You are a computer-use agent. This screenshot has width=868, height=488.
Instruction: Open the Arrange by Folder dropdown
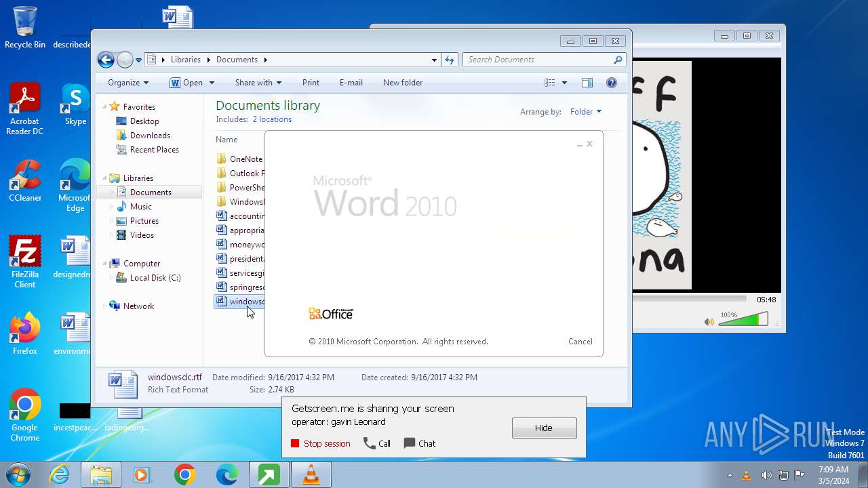point(586,112)
